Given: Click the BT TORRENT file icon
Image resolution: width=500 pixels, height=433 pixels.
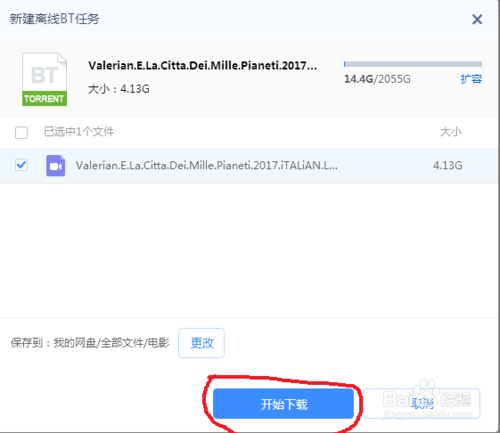Looking at the screenshot, I should [44, 79].
